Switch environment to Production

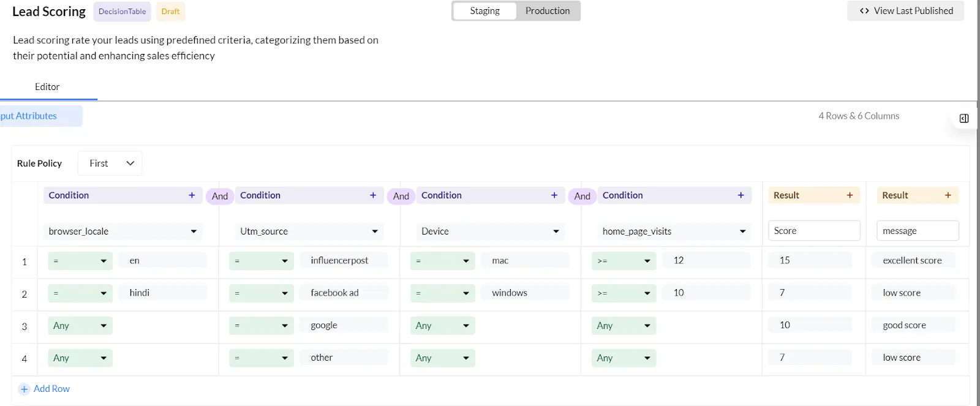(548, 11)
